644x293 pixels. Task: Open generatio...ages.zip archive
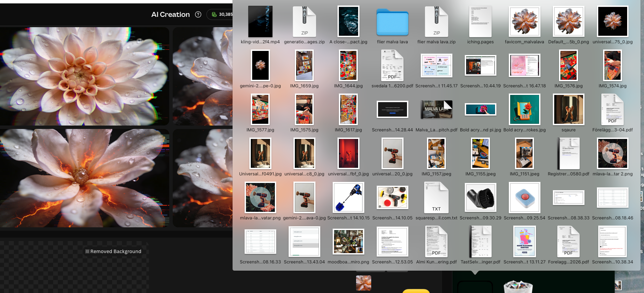(x=304, y=21)
